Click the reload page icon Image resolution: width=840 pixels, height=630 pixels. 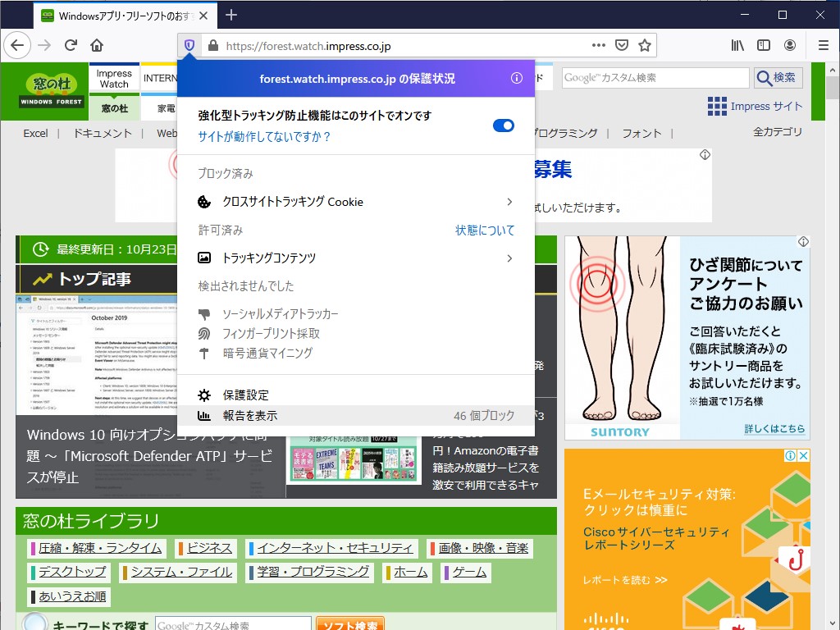[71, 45]
